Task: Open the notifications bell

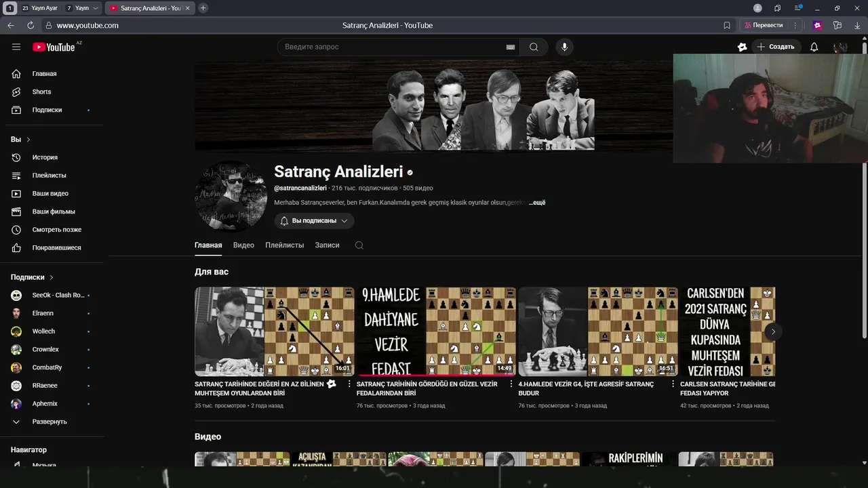Action: pos(814,47)
